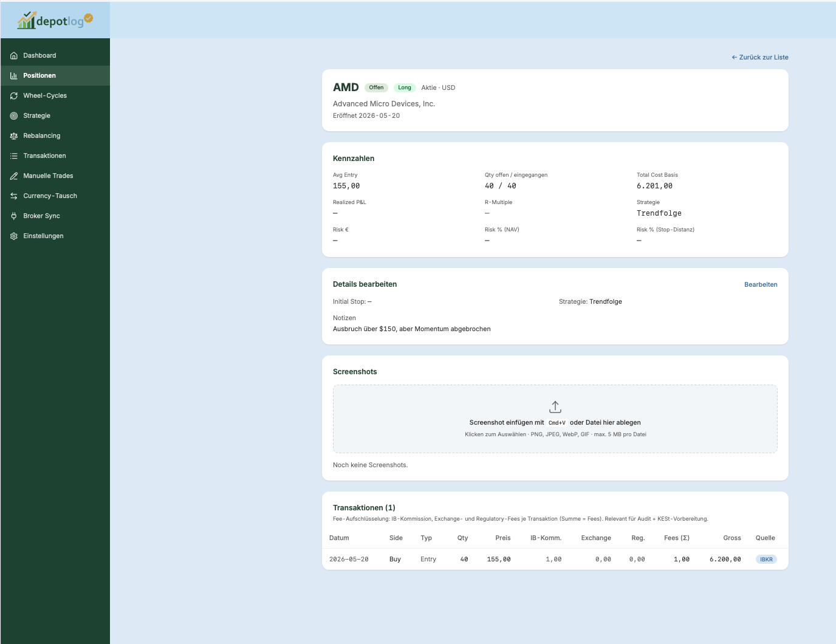Open Manuelle Trades page
The image size is (836, 644).
pos(55,176)
